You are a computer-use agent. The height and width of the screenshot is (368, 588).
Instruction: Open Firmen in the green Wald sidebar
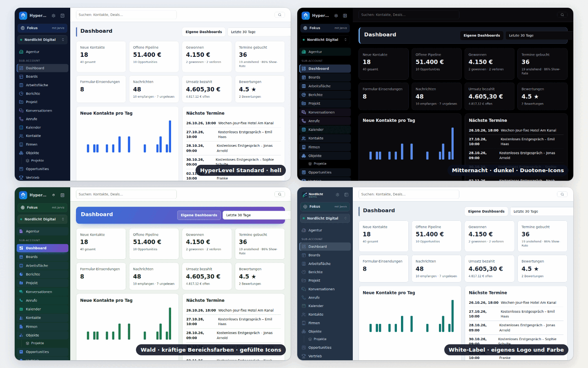coord(42,327)
